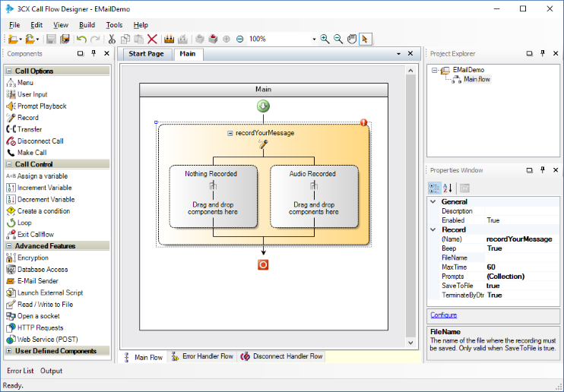Click the Copy icon in toolbar
Viewport: 564px width, 392px height.
point(125,39)
